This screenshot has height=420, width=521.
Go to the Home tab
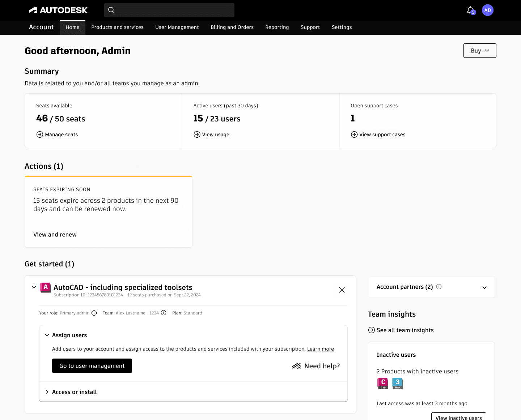pyautogui.click(x=72, y=27)
